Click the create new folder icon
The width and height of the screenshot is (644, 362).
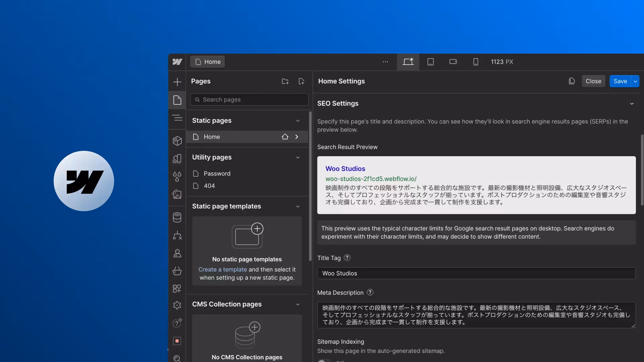point(285,81)
